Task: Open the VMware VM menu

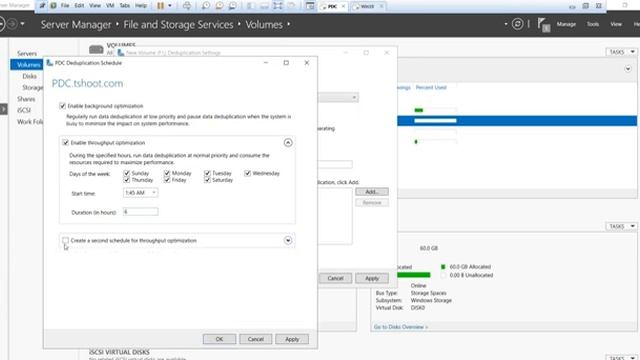Action: 110,6
